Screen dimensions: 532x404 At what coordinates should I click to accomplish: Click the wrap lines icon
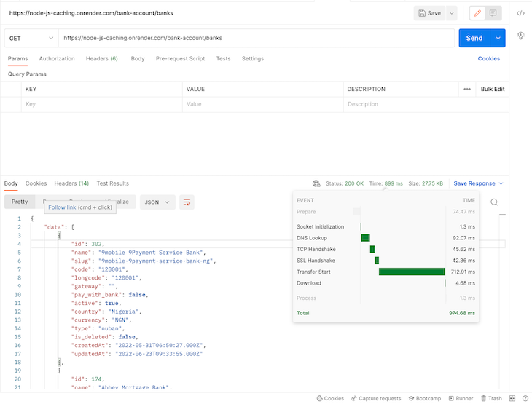pos(187,202)
